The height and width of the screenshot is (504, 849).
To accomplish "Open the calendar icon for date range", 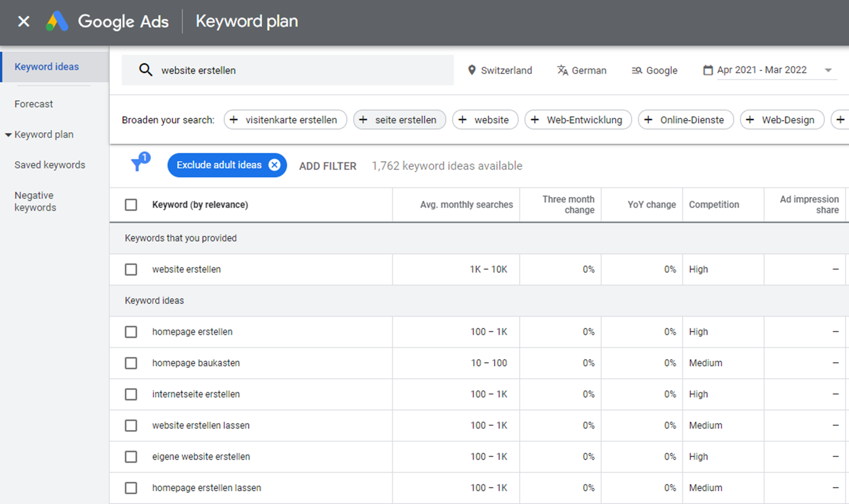I will tap(708, 70).
